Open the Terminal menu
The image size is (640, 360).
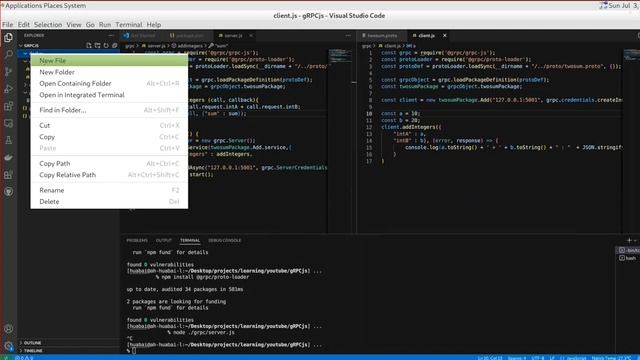click(129, 24)
